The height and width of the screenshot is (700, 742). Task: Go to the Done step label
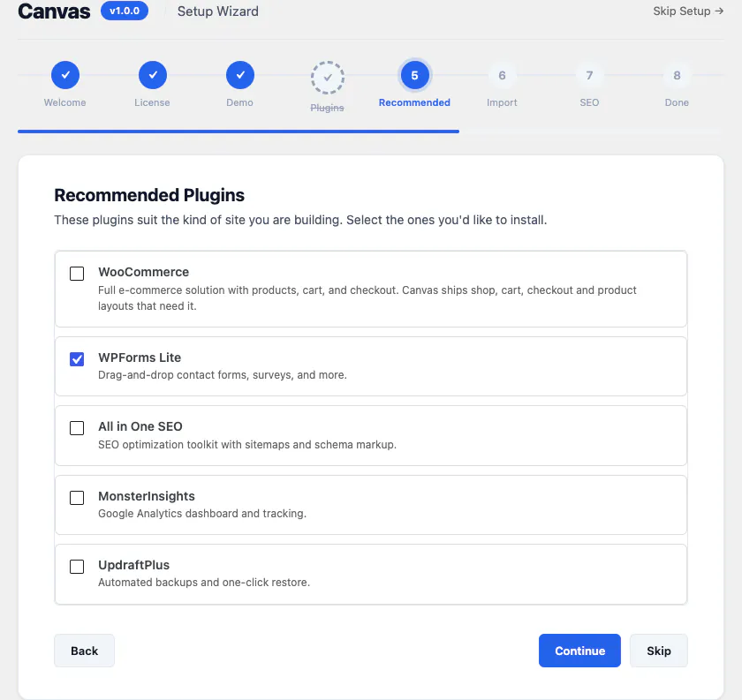point(677,102)
